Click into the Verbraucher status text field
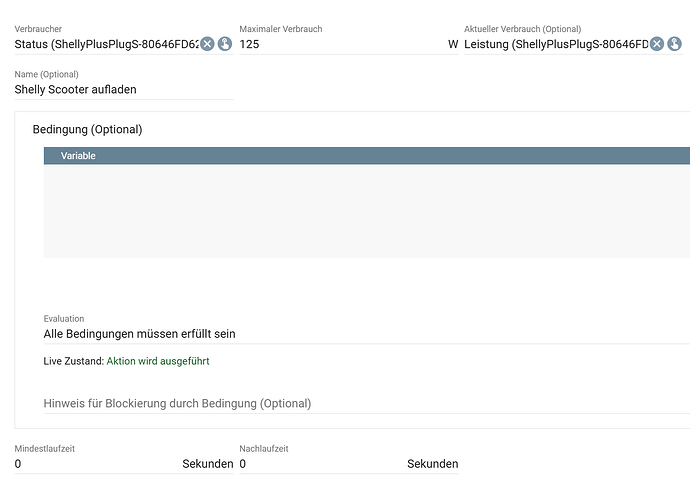 105,44
